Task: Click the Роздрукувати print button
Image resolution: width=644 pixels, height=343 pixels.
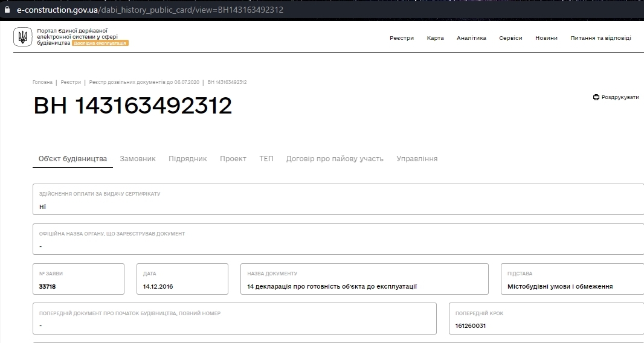Action: [616, 97]
